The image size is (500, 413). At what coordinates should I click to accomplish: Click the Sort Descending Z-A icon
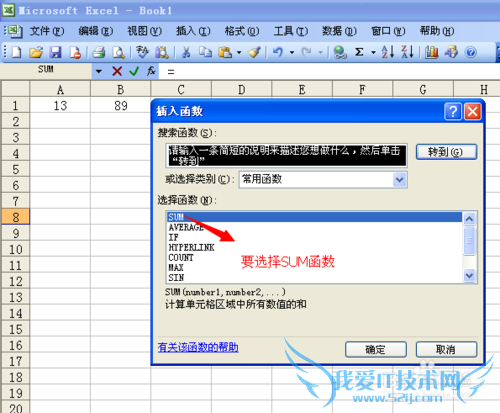point(407,52)
